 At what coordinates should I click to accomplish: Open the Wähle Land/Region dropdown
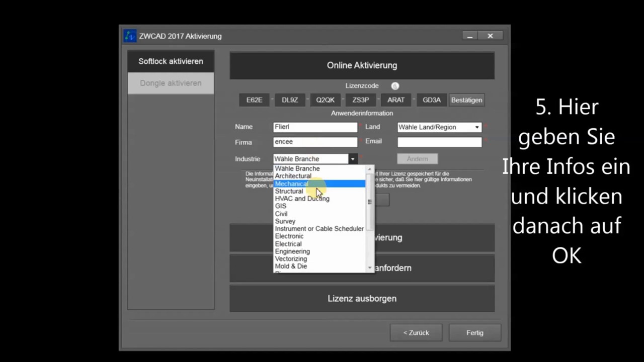point(439,127)
